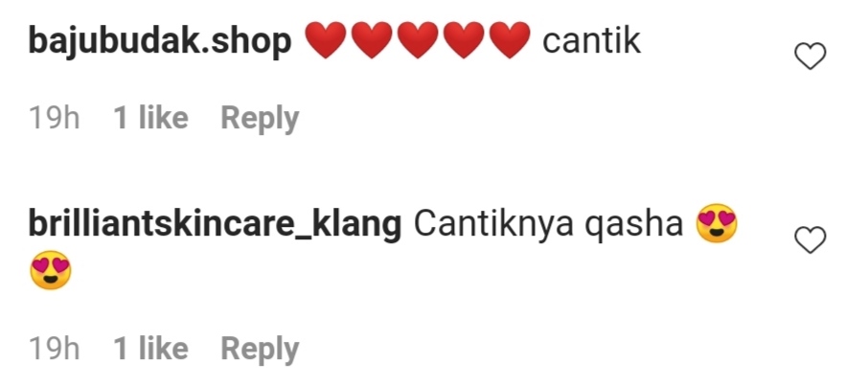This screenshot has height=386, width=868.
Task: View likes on the Cantiknya qasha comment
Action: (x=150, y=349)
